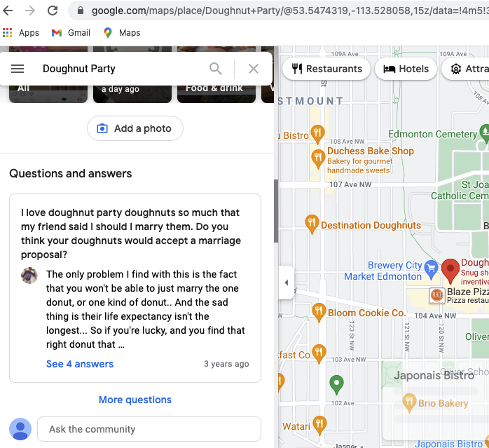Click the Duchess Bake Shop map pin
Viewport: 489px width, 448px height.
tap(317, 156)
